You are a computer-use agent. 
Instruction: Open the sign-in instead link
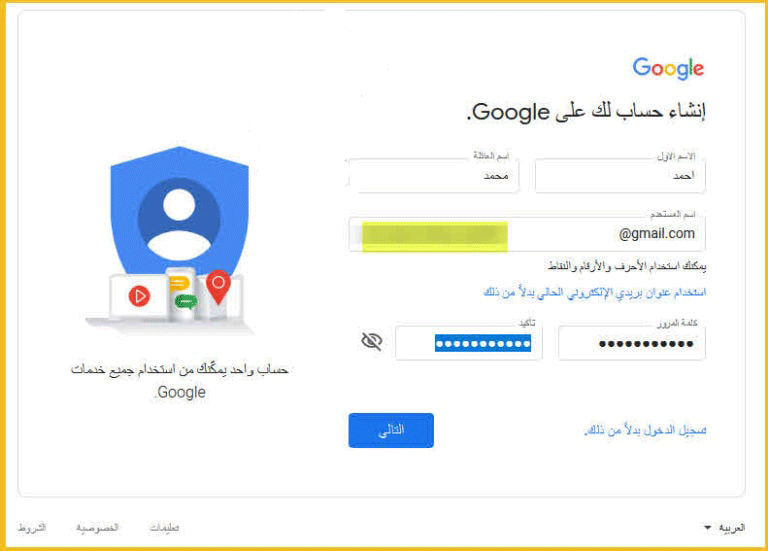[x=645, y=430]
